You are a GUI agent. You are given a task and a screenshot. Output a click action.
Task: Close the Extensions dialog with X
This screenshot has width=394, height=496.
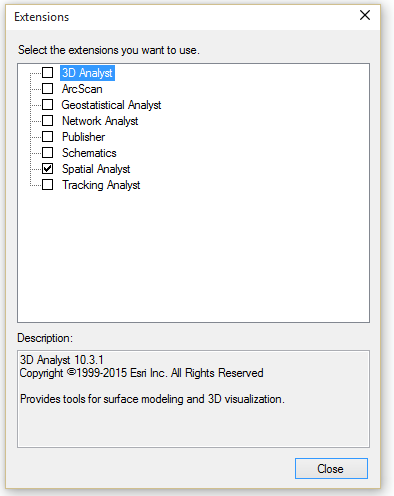(365, 15)
